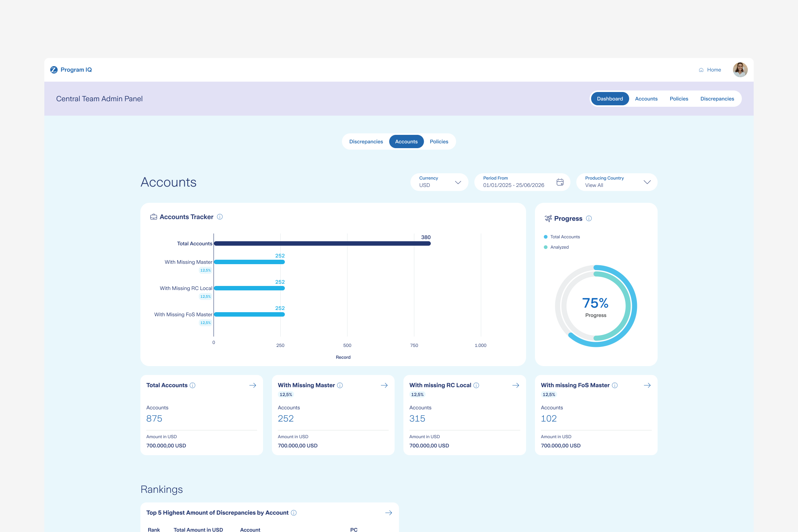798x532 pixels.
Task: Open the user profile avatar
Action: click(740, 70)
